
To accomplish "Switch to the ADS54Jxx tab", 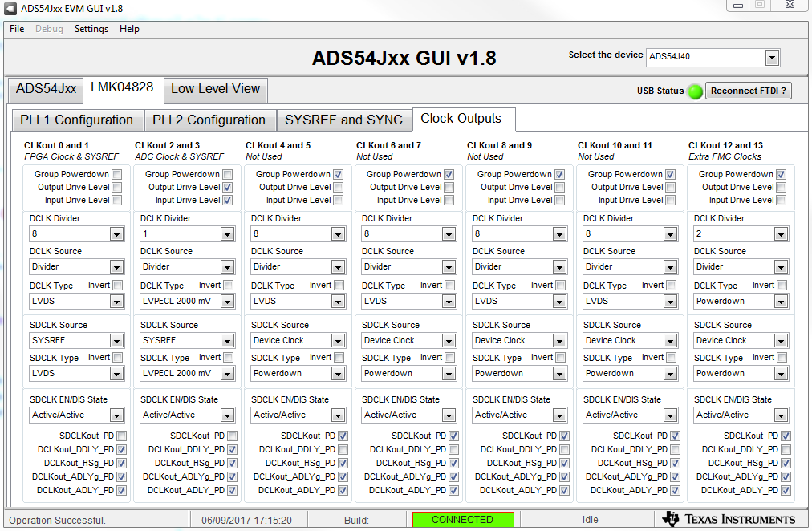I will click(45, 91).
